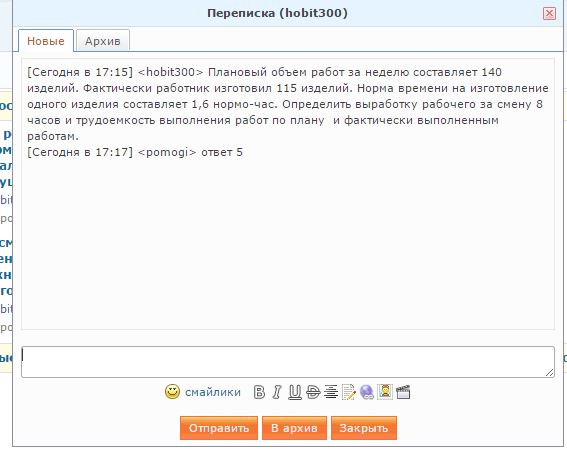The image size is (567, 453).
Task: Apply strikethrough formatting
Action: click(313, 392)
